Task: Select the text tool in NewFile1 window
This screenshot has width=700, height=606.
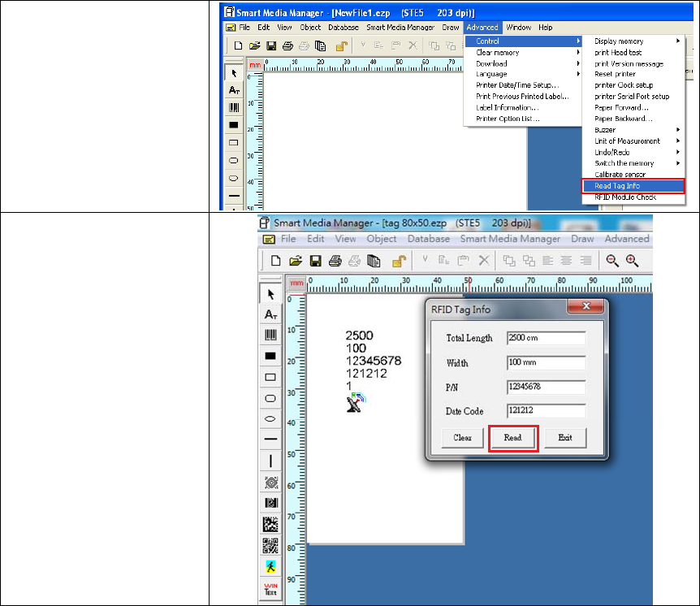Action: coord(234,90)
